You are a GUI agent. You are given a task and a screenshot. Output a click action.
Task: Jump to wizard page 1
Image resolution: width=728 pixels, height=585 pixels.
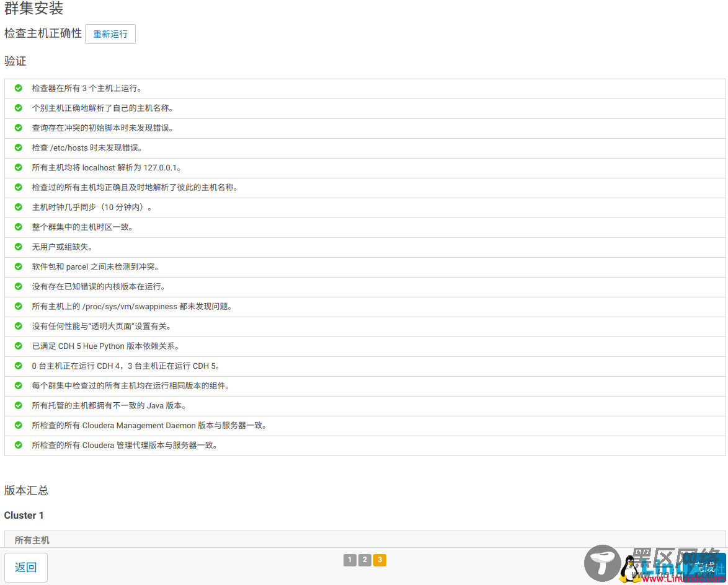(350, 560)
